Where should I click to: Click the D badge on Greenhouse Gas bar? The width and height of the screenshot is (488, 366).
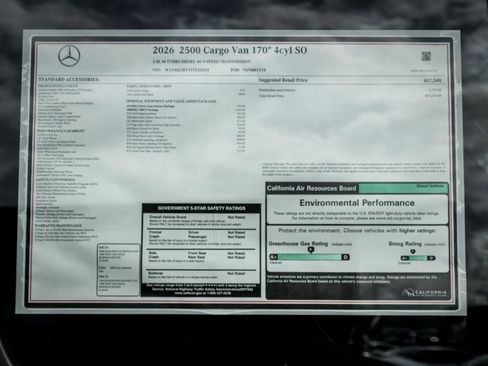tap(345, 257)
